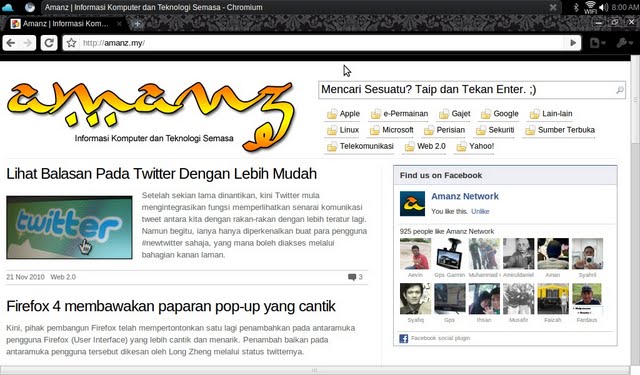The image size is (640, 375).
Task: Click the go arrow in the address bar
Action: 573,43
